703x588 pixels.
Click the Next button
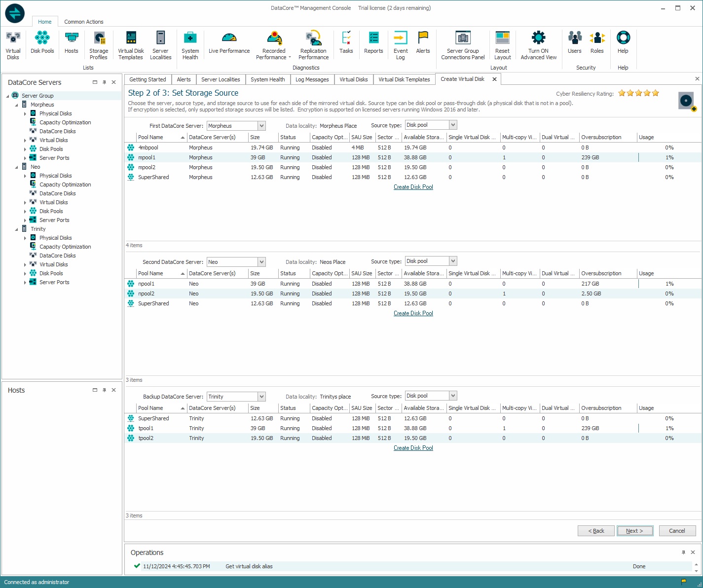tap(634, 531)
